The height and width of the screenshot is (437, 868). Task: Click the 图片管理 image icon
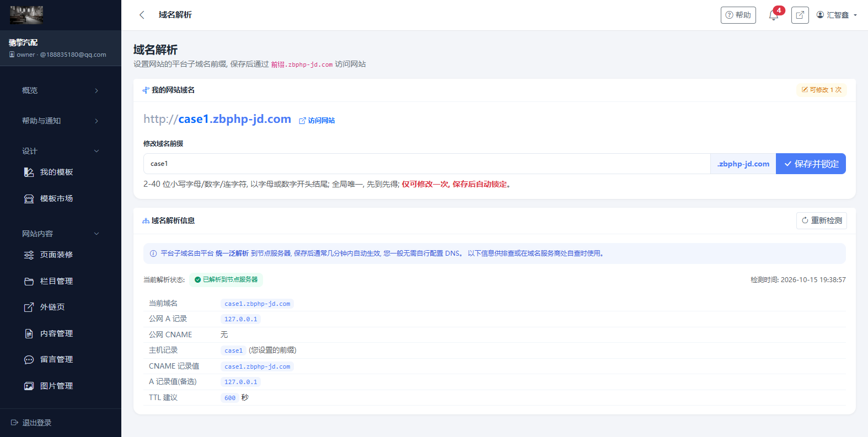[x=29, y=386]
